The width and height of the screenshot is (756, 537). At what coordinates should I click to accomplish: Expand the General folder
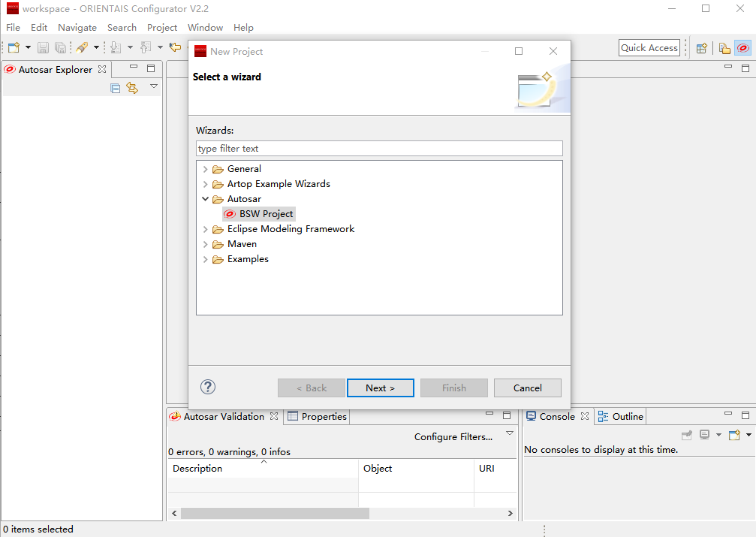[x=206, y=169]
